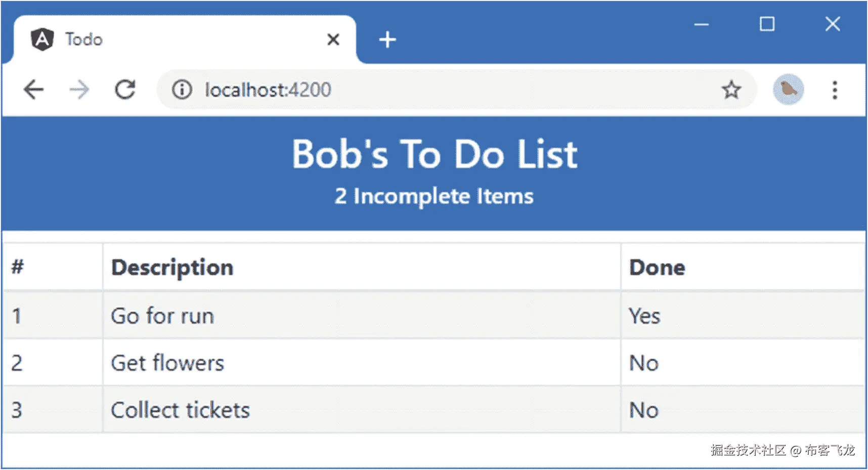Open the user profile avatar
Image resolution: width=868 pixels, height=470 pixels.
click(x=788, y=90)
